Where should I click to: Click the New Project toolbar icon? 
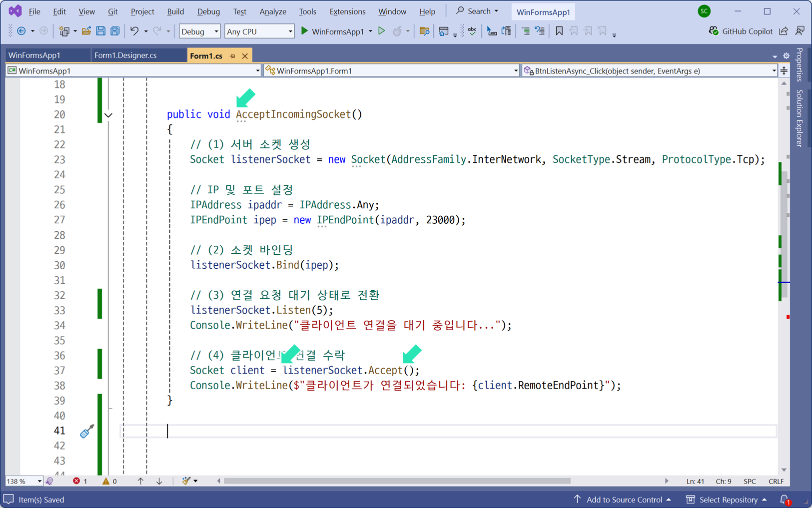(64, 31)
